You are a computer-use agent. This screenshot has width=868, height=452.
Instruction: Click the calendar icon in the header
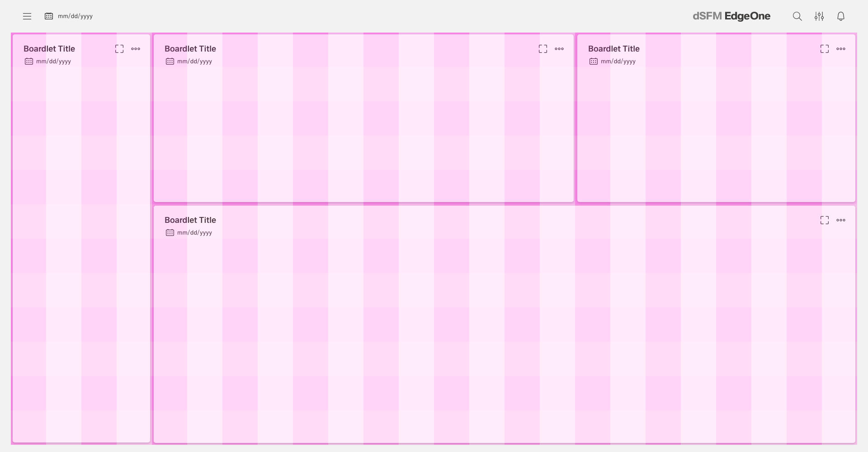(49, 16)
